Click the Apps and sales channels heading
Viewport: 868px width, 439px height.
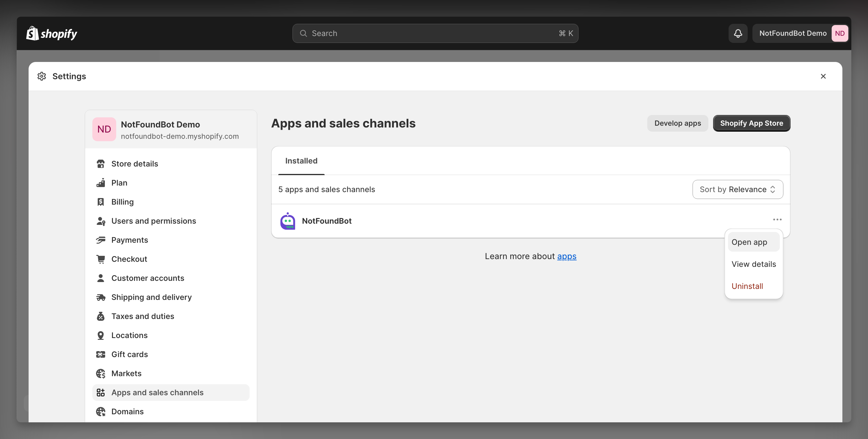[x=343, y=123]
